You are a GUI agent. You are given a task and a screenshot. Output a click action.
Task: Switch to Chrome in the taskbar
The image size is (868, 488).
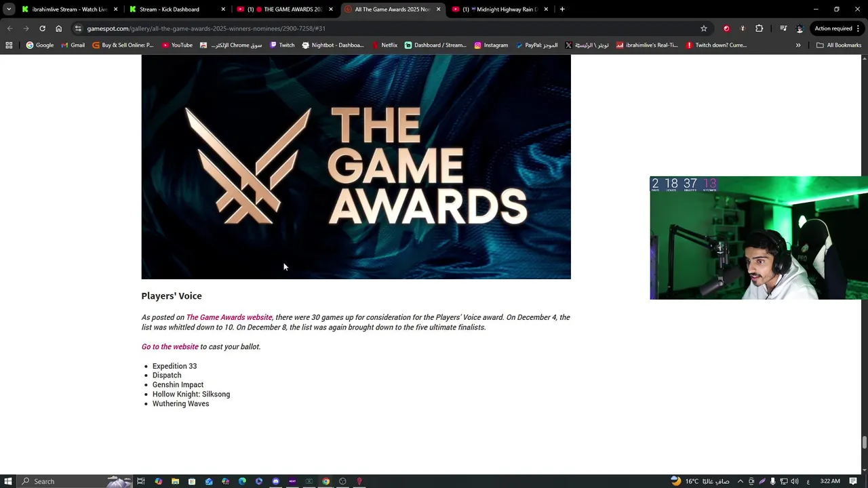(325, 481)
